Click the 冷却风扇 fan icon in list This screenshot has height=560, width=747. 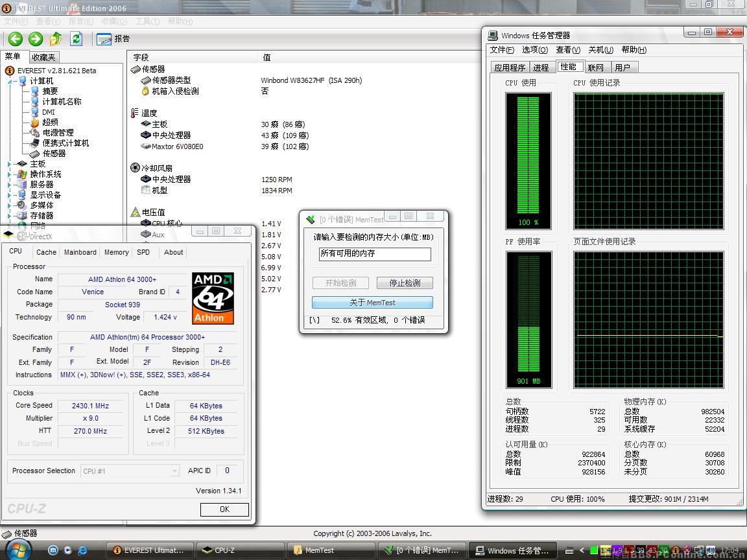(x=136, y=168)
